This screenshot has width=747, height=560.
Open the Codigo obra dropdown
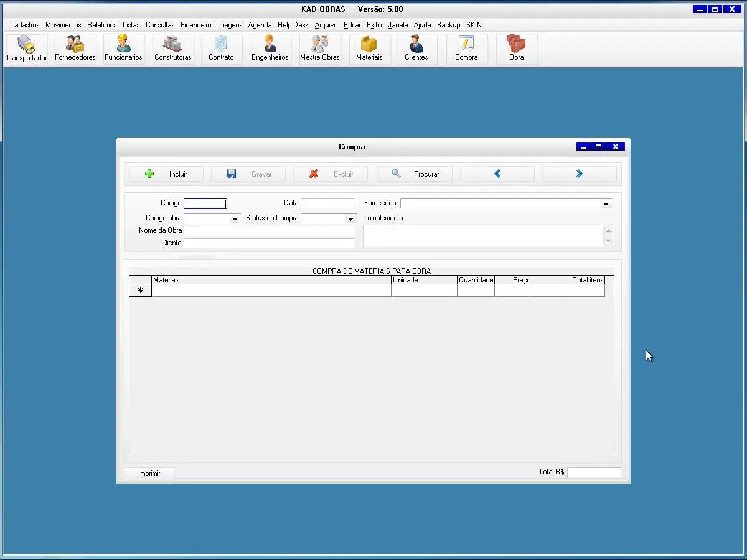(235, 219)
